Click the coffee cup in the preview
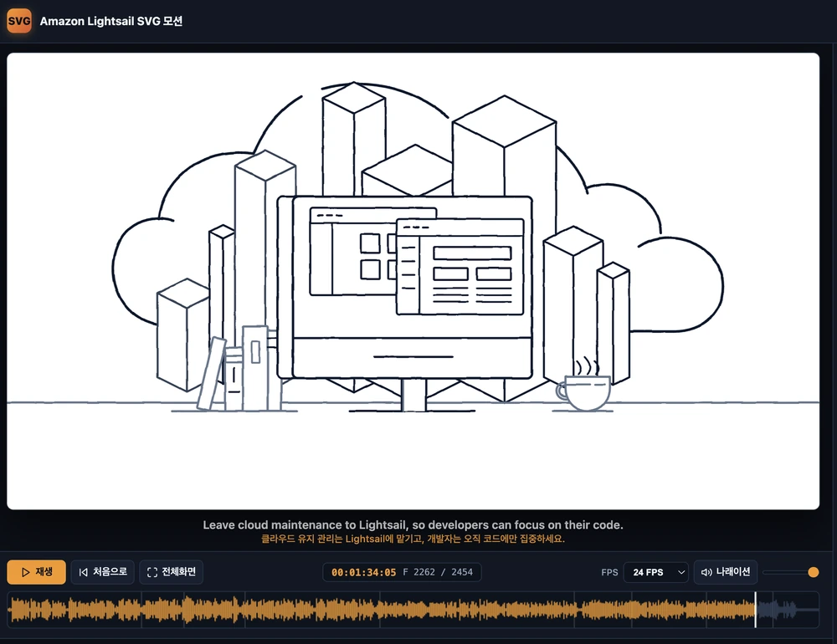The image size is (837, 644). point(583,392)
